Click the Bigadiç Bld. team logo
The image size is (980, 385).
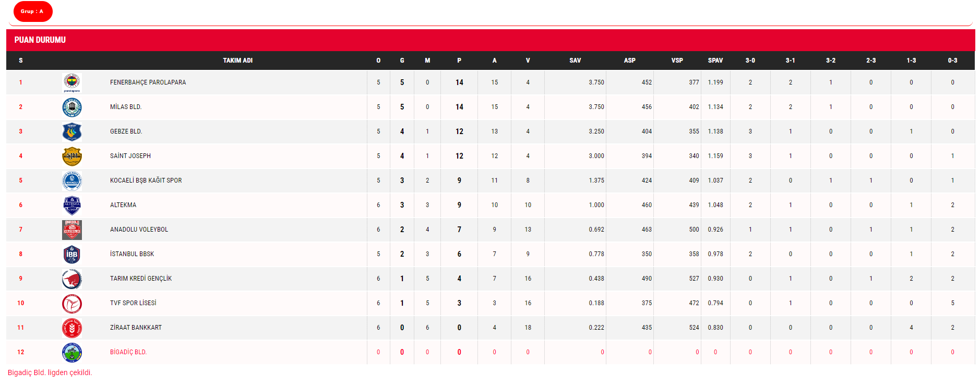pos(72,352)
